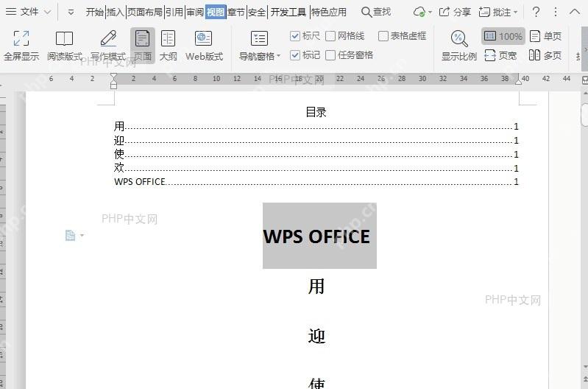Click the document paste options icon beside heading

[x=70, y=236]
